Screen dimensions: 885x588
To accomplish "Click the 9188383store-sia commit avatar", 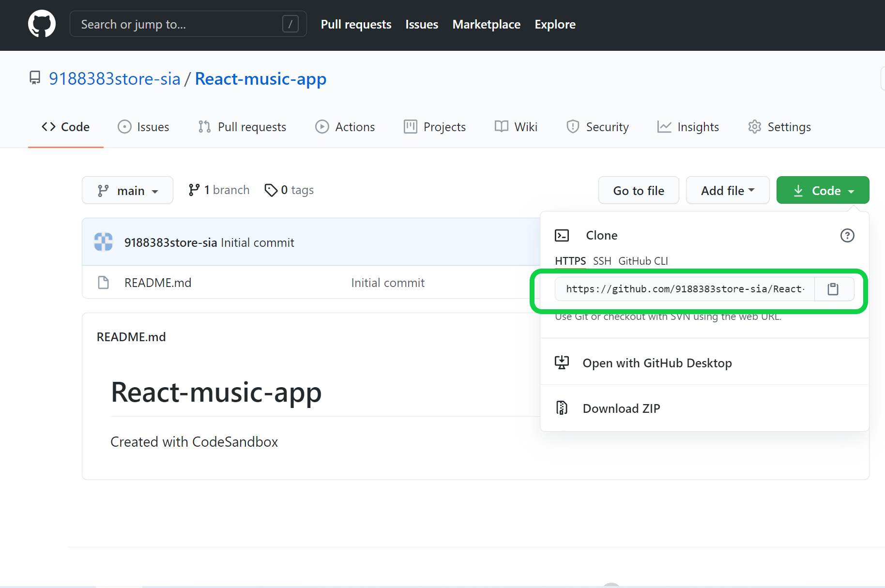I will tap(103, 242).
